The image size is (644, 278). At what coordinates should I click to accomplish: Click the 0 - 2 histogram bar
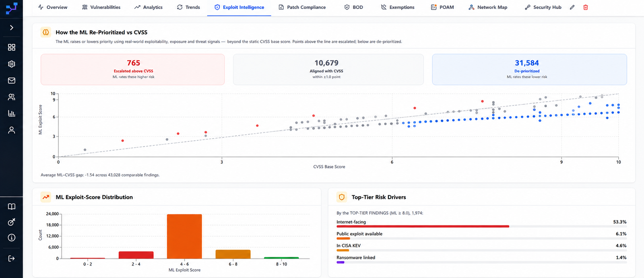(x=88, y=258)
